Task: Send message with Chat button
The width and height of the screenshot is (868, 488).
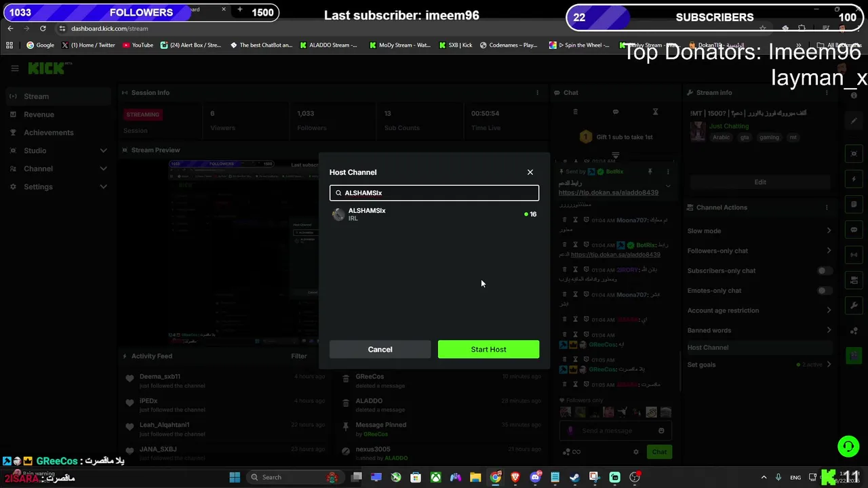Action: pyautogui.click(x=659, y=452)
